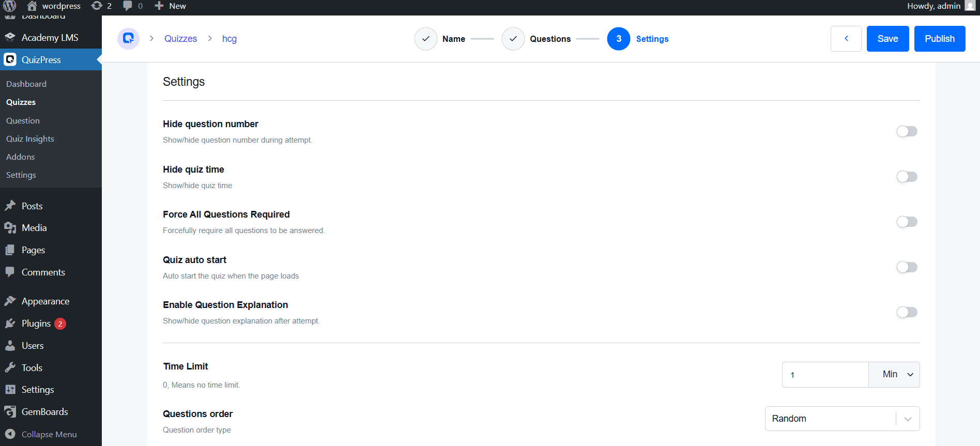Viewport: 980px width, 446px height.
Task: Click the Questions step checkmark circle
Action: click(x=513, y=39)
